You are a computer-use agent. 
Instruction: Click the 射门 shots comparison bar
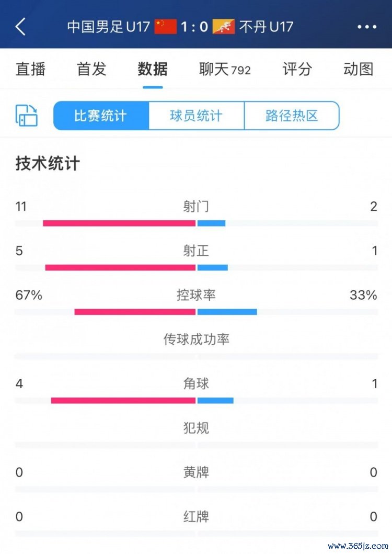(197, 223)
